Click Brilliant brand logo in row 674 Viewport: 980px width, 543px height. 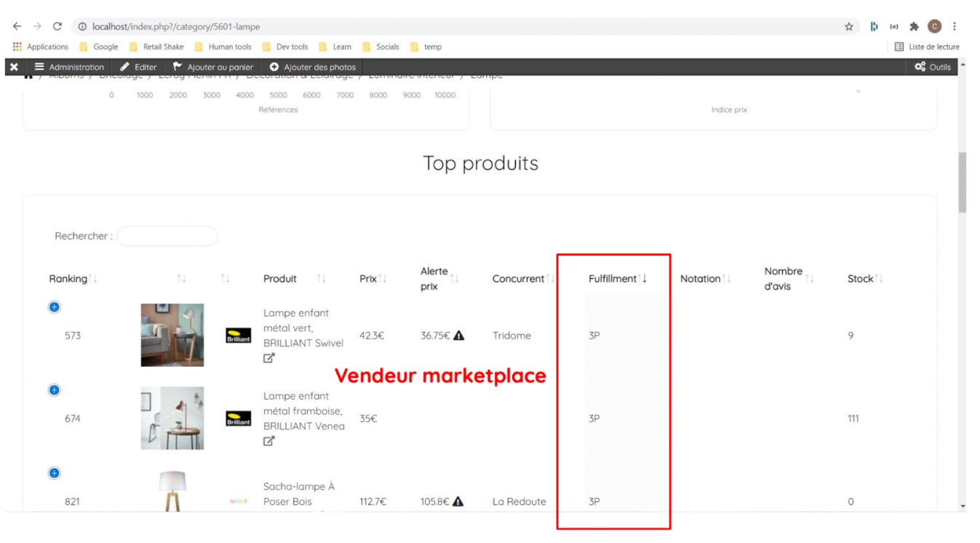(x=239, y=419)
